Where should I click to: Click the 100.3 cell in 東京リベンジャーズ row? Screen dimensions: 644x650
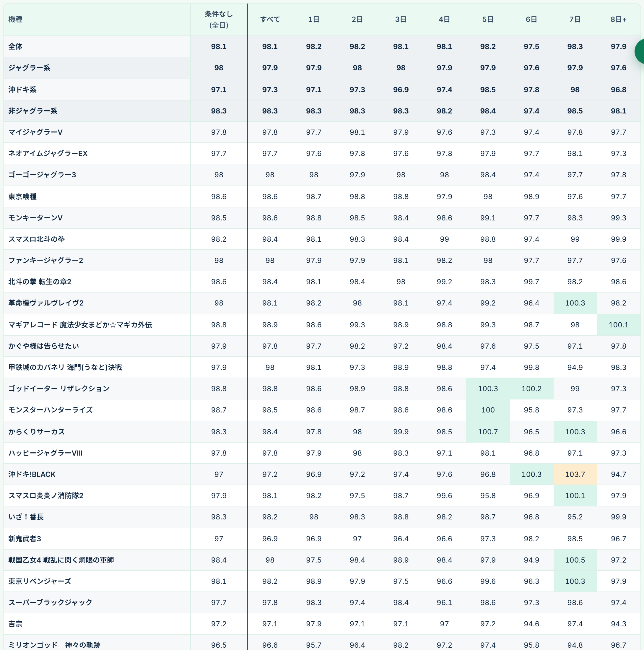click(575, 581)
